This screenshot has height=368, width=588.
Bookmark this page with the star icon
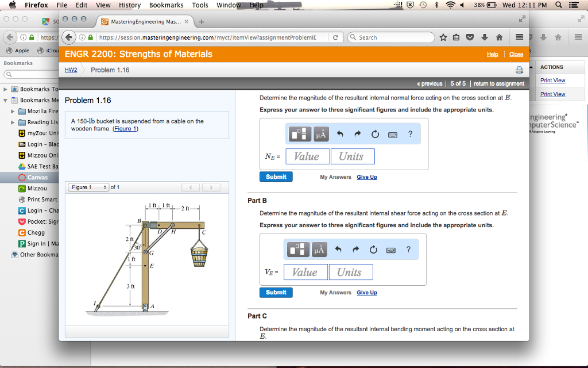[443, 37]
